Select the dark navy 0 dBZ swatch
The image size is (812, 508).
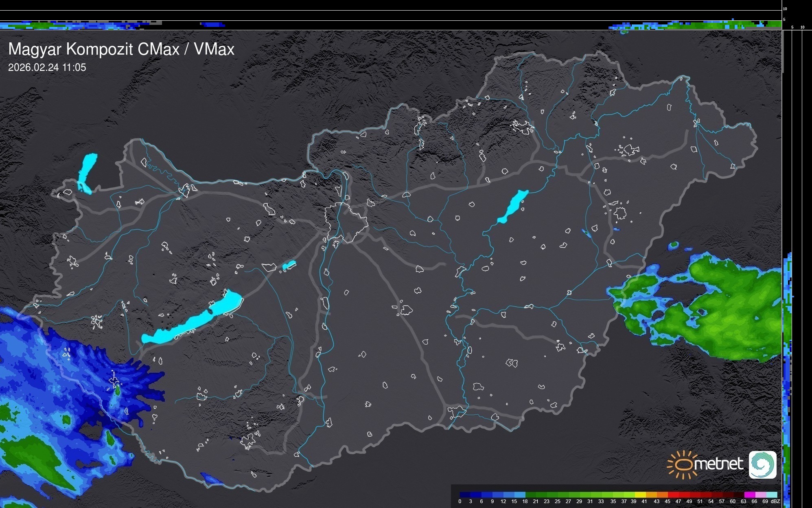[465, 495]
